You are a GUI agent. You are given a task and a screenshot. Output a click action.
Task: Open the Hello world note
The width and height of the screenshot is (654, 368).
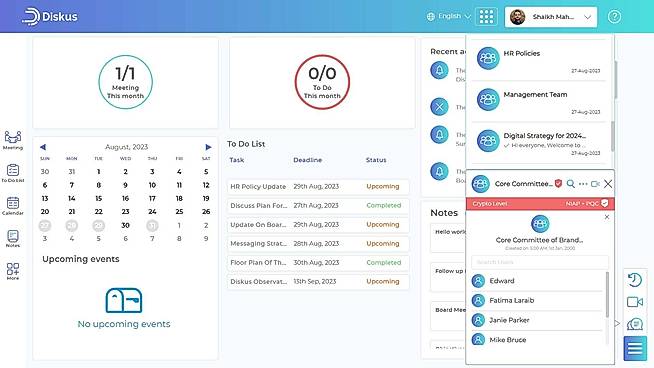coord(448,238)
